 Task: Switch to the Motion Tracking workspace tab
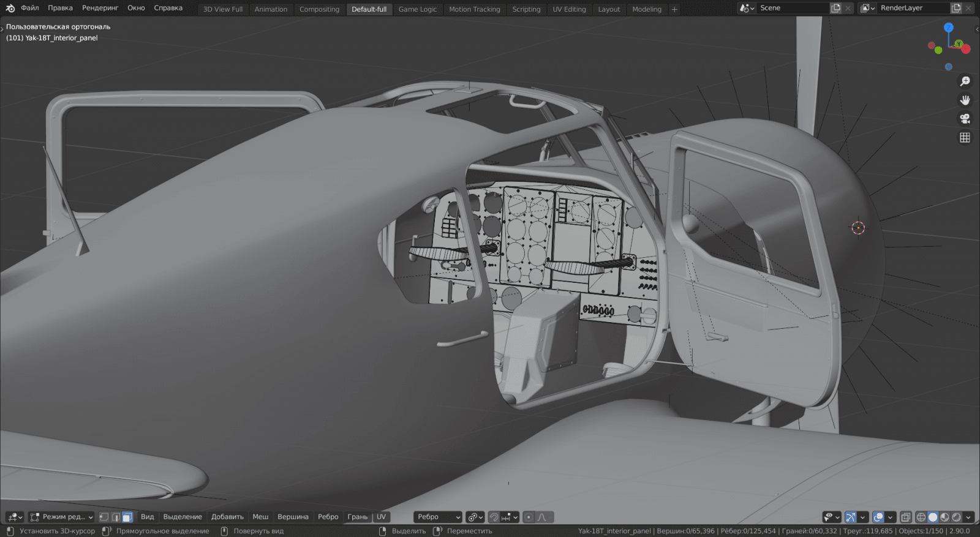point(474,9)
